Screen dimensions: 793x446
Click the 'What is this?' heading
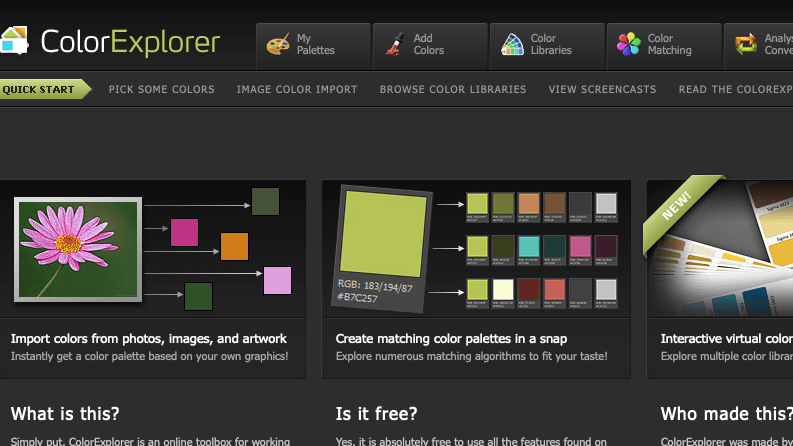click(x=65, y=414)
